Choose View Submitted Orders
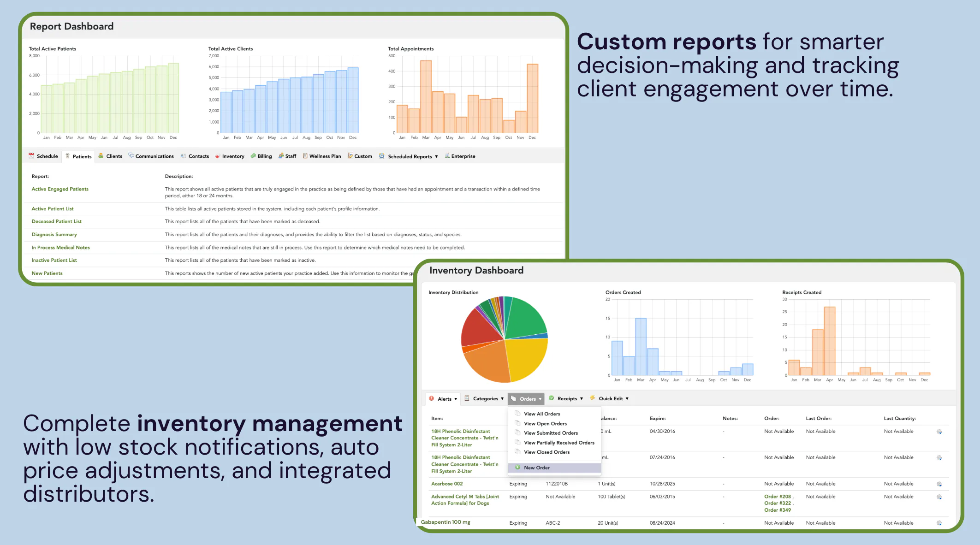The width and height of the screenshot is (980, 545). coord(551,433)
